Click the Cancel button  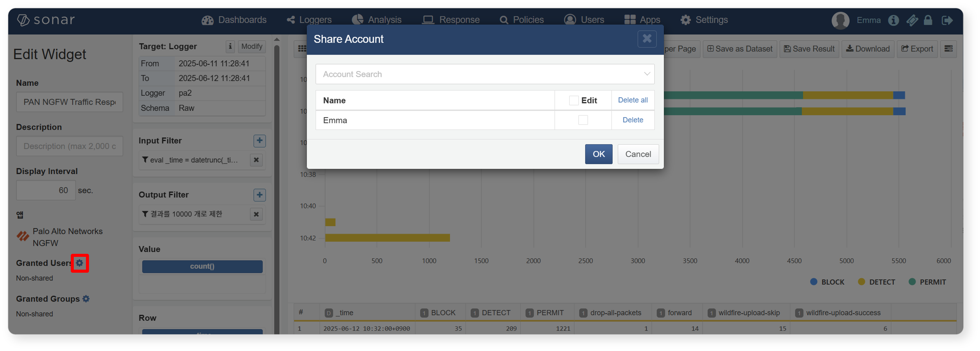tap(638, 154)
